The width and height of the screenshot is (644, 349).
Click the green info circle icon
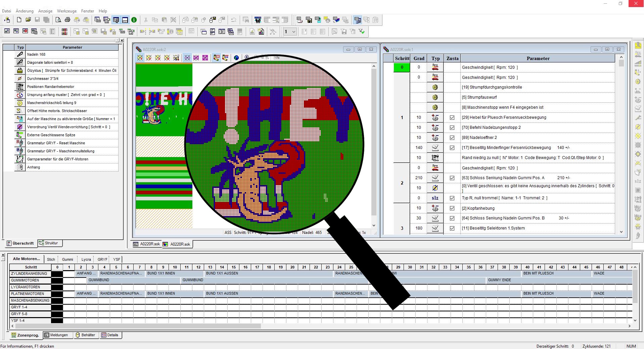point(134,20)
